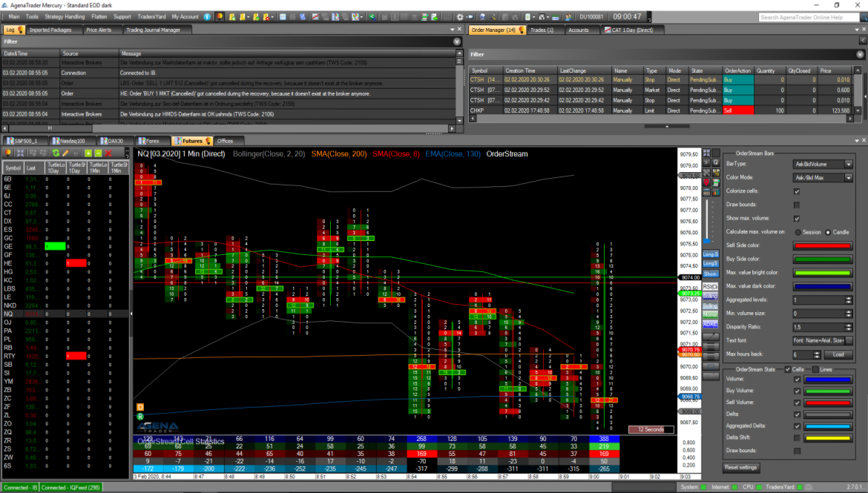Open the Max. value dark color blue swatch
Screen dimensions: 868x493
click(823, 287)
